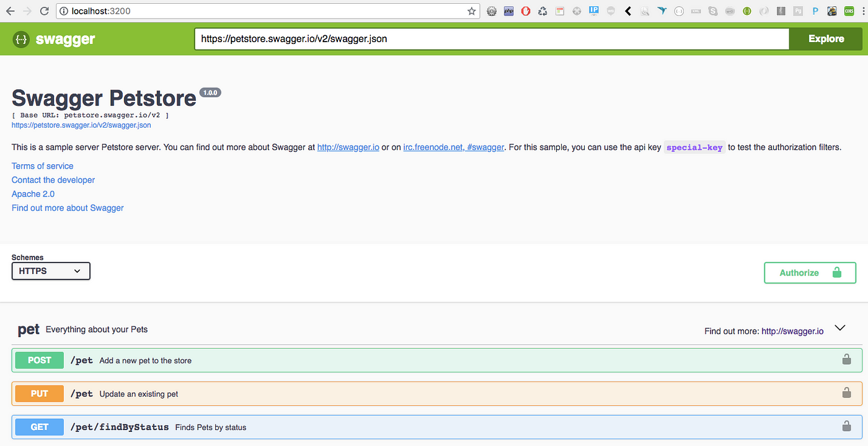Open the Apache 2.0 license link

coord(33,194)
